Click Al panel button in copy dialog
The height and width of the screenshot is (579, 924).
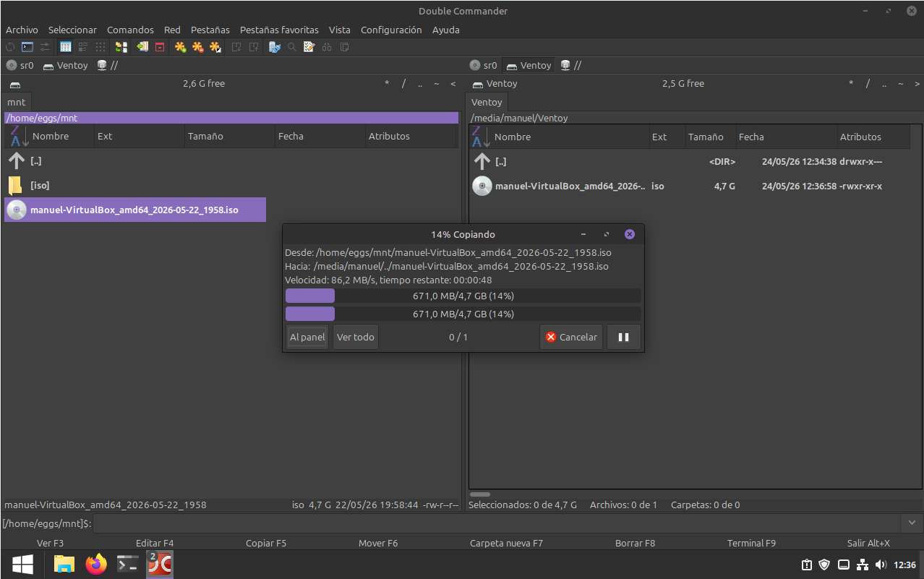(x=307, y=337)
